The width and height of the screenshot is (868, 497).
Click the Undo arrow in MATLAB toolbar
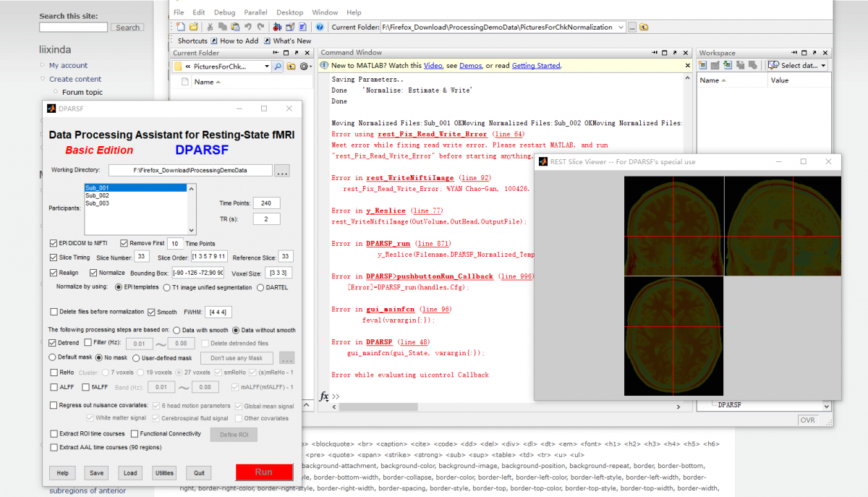(247, 27)
